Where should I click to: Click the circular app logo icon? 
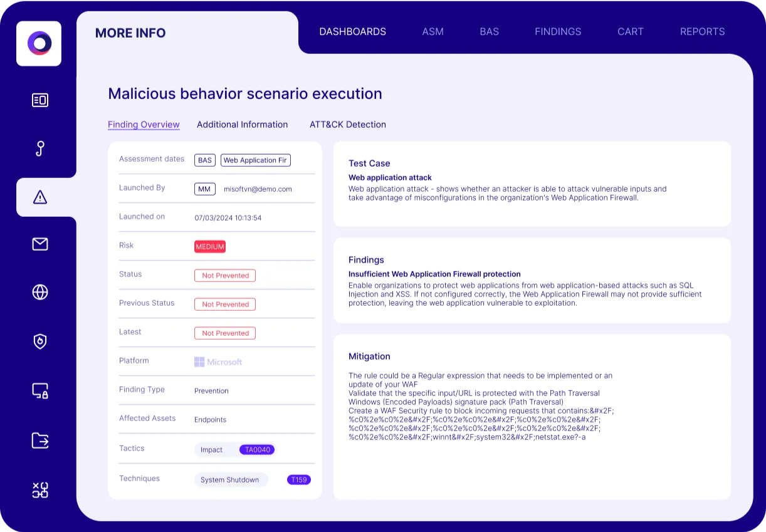[39, 44]
